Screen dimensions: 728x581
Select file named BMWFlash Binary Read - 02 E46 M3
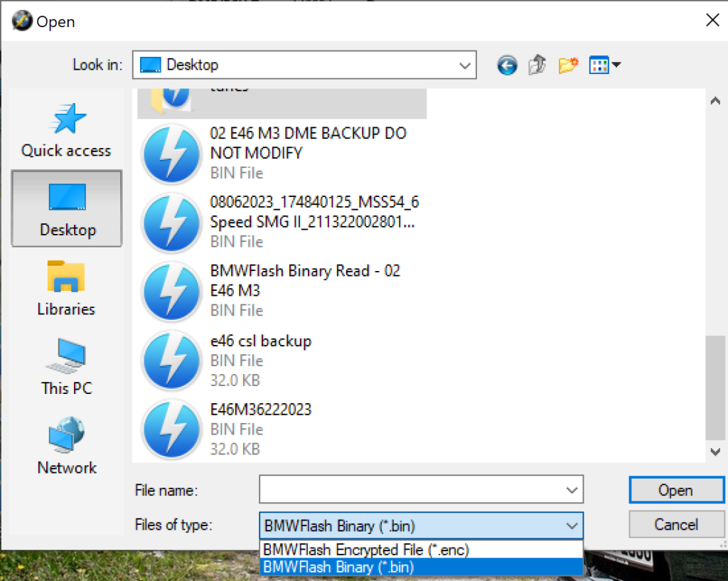(305, 280)
